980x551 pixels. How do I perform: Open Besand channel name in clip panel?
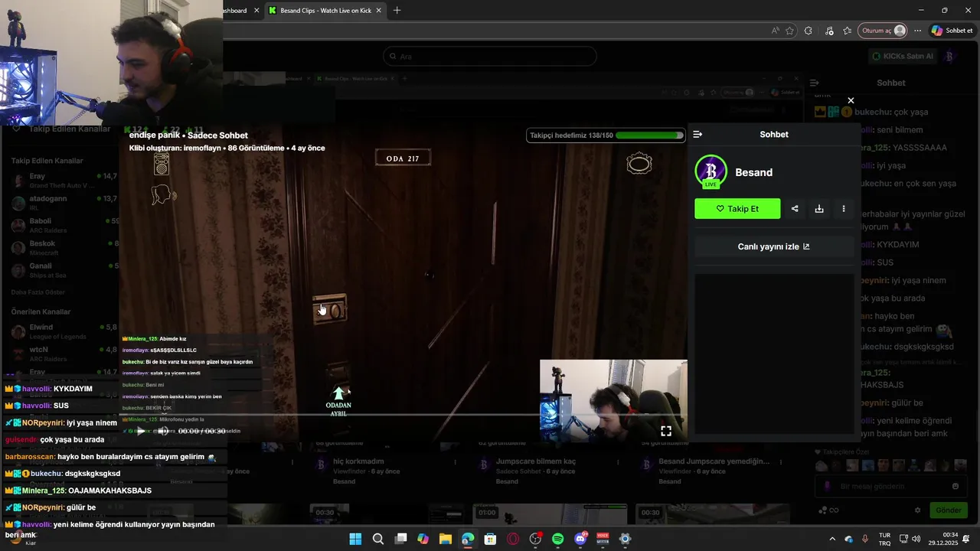click(x=753, y=172)
